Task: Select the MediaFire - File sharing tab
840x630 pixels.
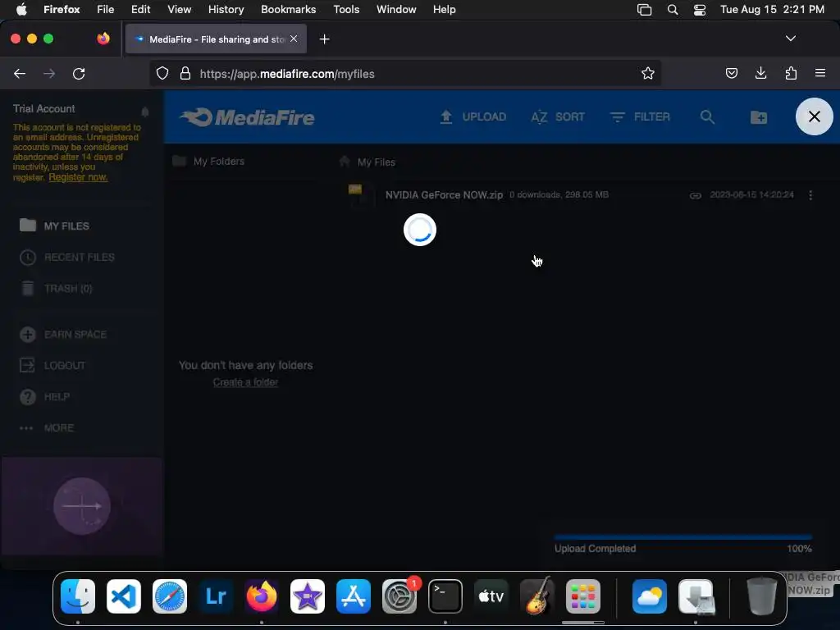Action: click(x=216, y=39)
